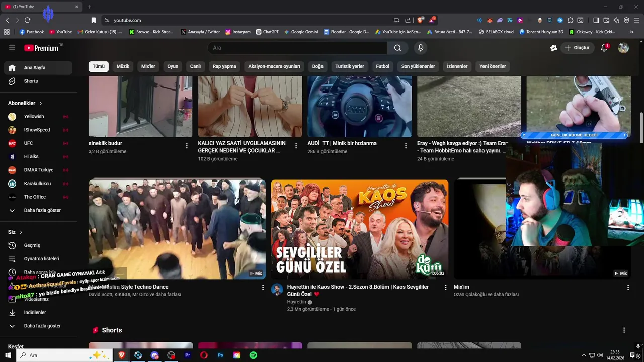Toggle the browser sidebar panel icon
The width and height of the screenshot is (644, 362).
click(x=596, y=20)
